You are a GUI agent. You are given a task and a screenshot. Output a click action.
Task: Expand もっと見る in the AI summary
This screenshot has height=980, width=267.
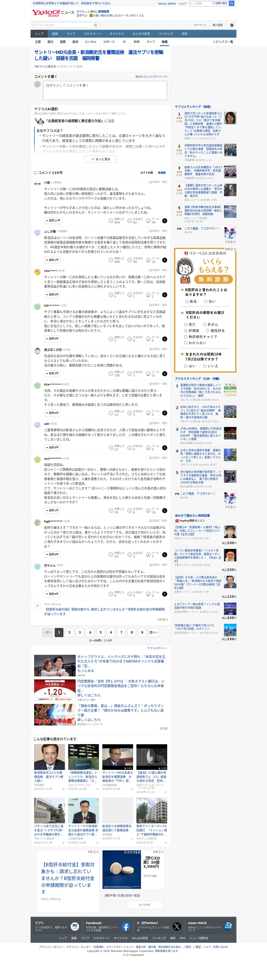pyautogui.click(x=100, y=159)
